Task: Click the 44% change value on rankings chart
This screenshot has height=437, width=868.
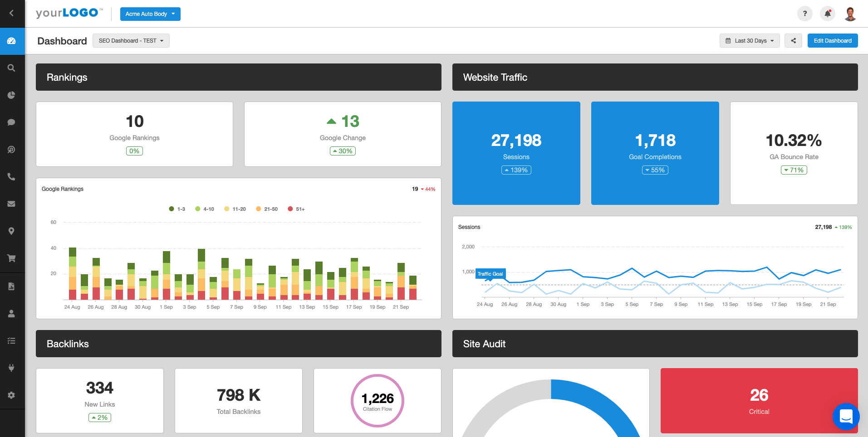Action: (x=428, y=189)
